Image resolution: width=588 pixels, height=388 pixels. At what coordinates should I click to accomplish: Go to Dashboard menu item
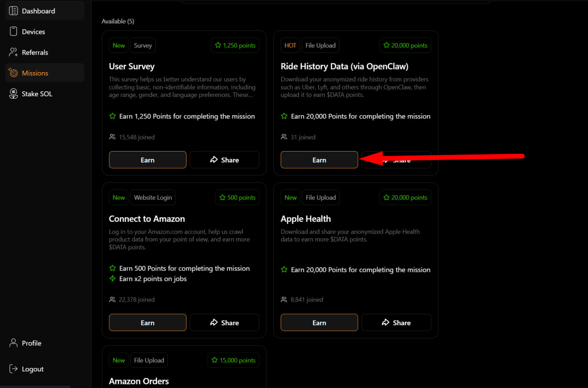(x=45, y=11)
